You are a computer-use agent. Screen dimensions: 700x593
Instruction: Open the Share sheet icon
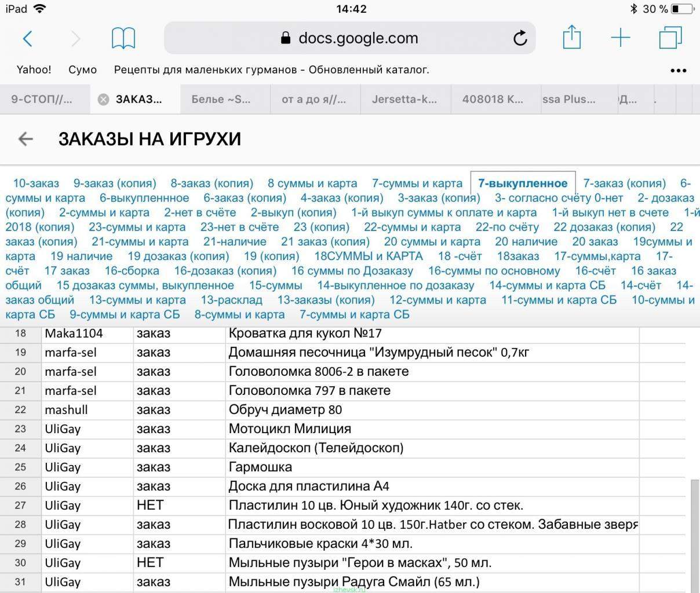tap(572, 37)
